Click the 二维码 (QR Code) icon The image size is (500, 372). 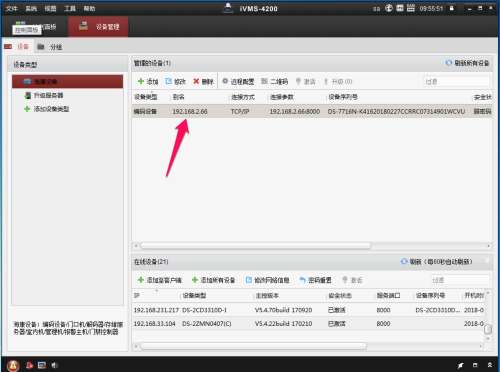[x=264, y=81]
